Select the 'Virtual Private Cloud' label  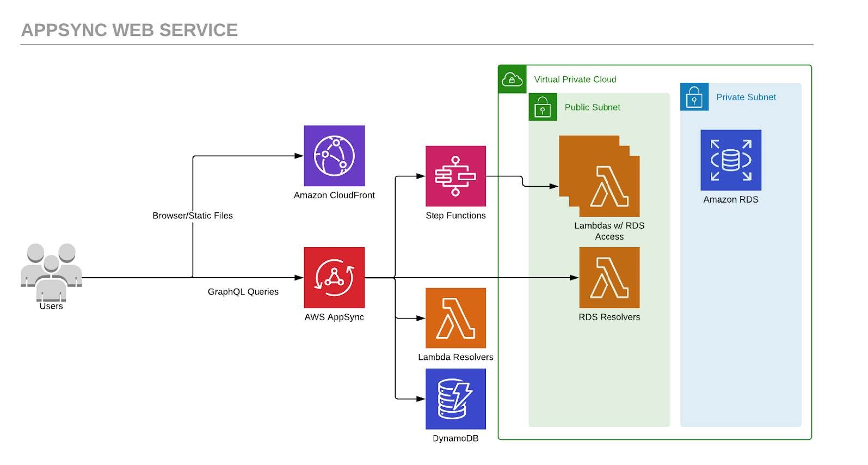(575, 79)
